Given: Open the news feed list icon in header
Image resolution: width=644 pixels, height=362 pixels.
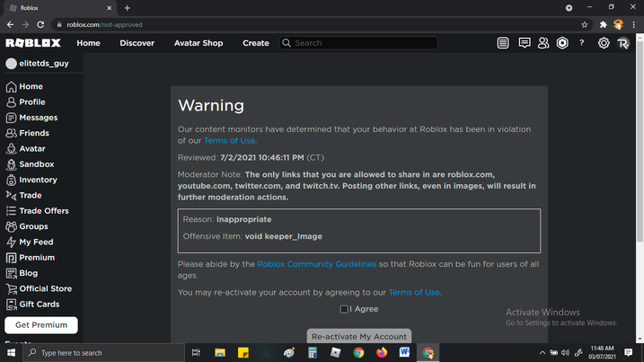Looking at the screenshot, I should tap(503, 43).
